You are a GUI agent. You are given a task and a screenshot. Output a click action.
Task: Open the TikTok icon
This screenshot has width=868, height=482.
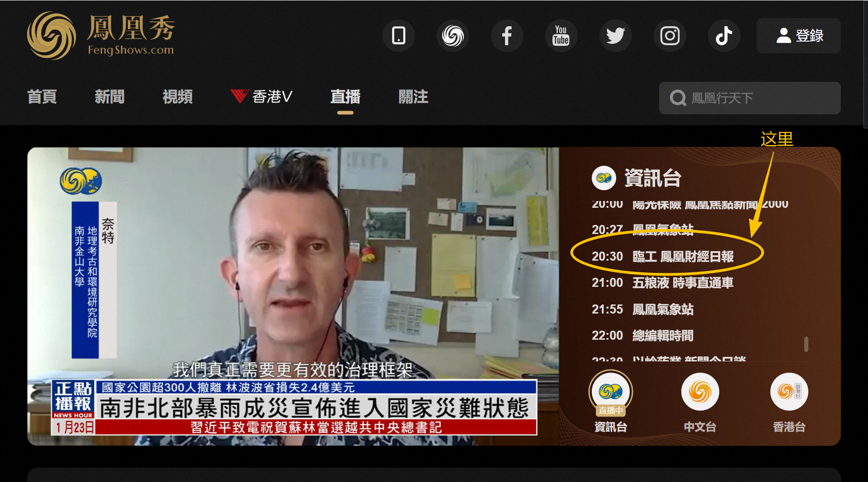(x=724, y=36)
